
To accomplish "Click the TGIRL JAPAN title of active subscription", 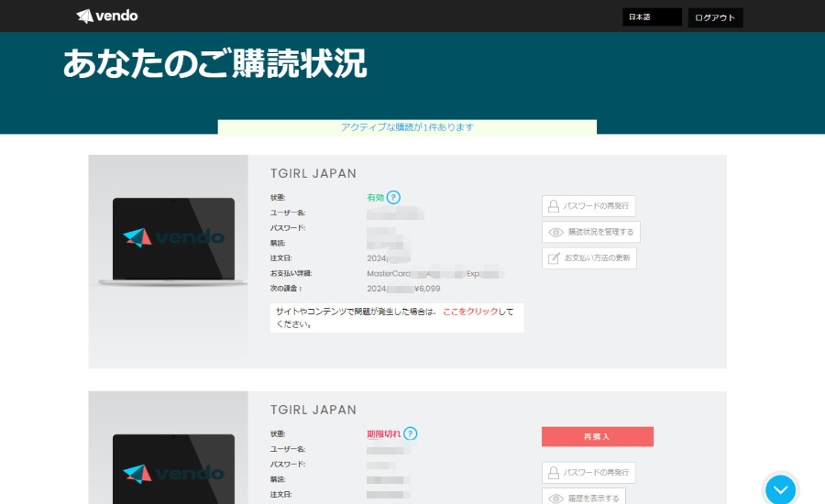I will click(313, 173).
